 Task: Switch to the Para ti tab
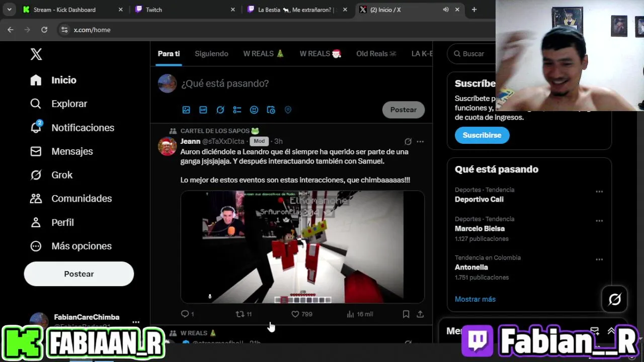click(x=169, y=54)
